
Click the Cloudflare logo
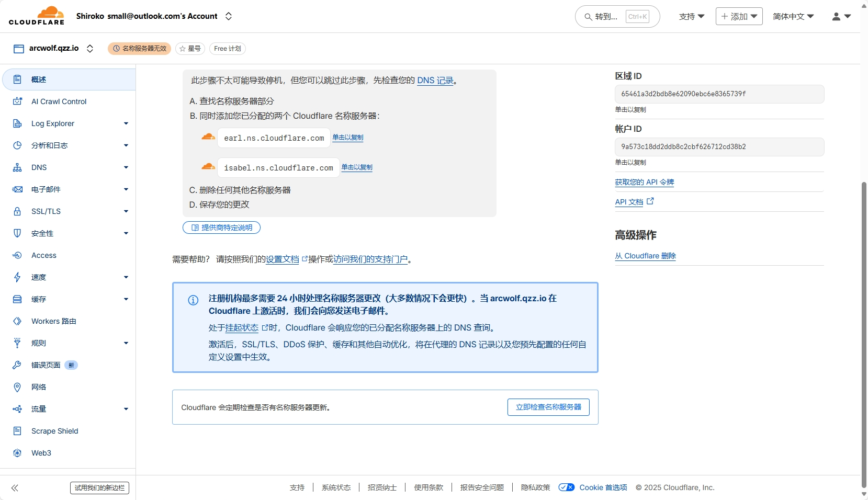coord(37,16)
